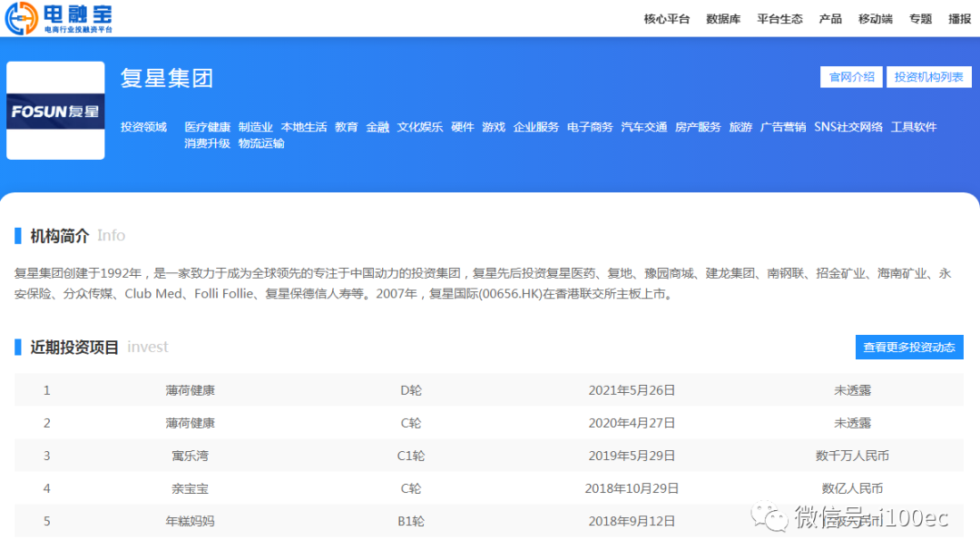Click the B1轮 round cell

tap(411, 521)
